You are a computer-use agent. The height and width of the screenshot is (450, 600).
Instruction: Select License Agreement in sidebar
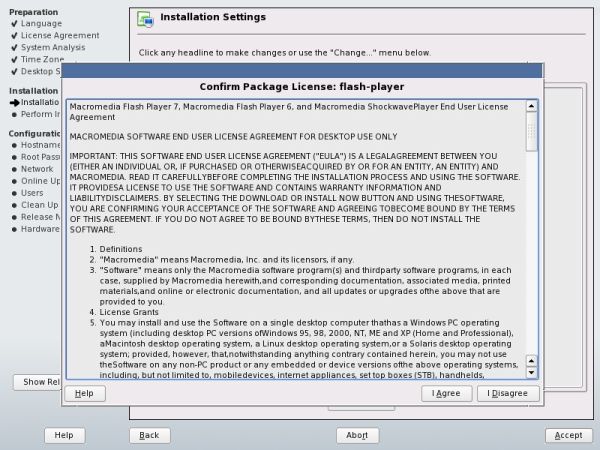pos(60,35)
